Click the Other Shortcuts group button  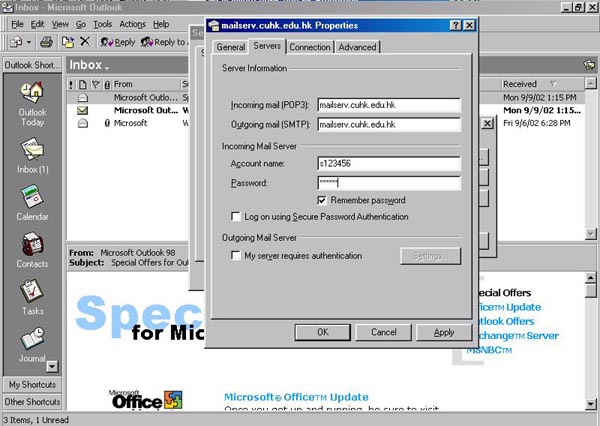(x=32, y=402)
